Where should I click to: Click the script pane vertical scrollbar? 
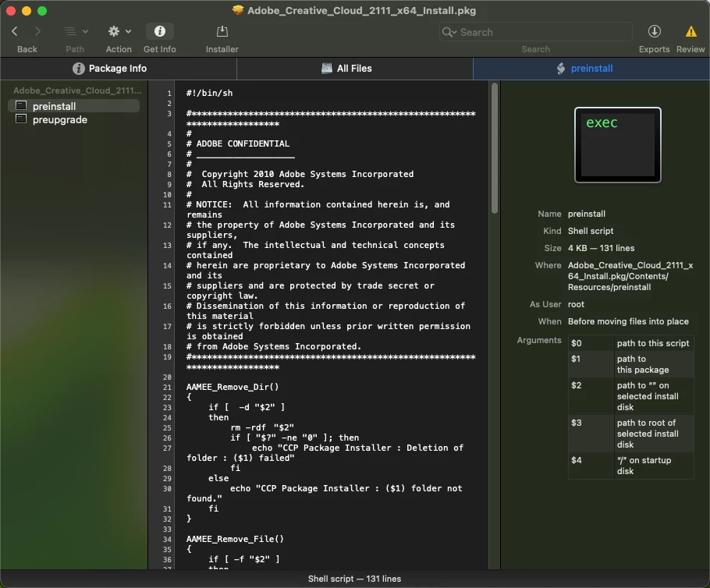pyautogui.click(x=495, y=147)
